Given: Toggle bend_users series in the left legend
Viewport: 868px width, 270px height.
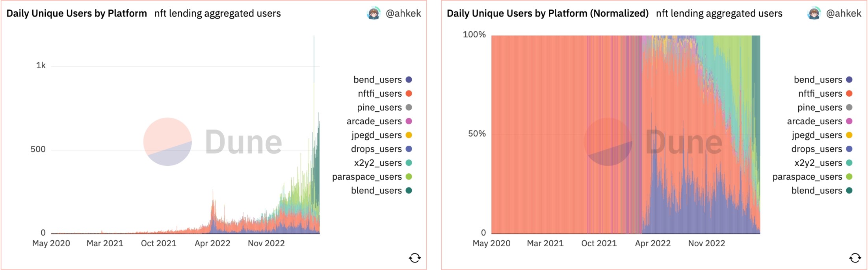Looking at the screenshot, I should 377,80.
